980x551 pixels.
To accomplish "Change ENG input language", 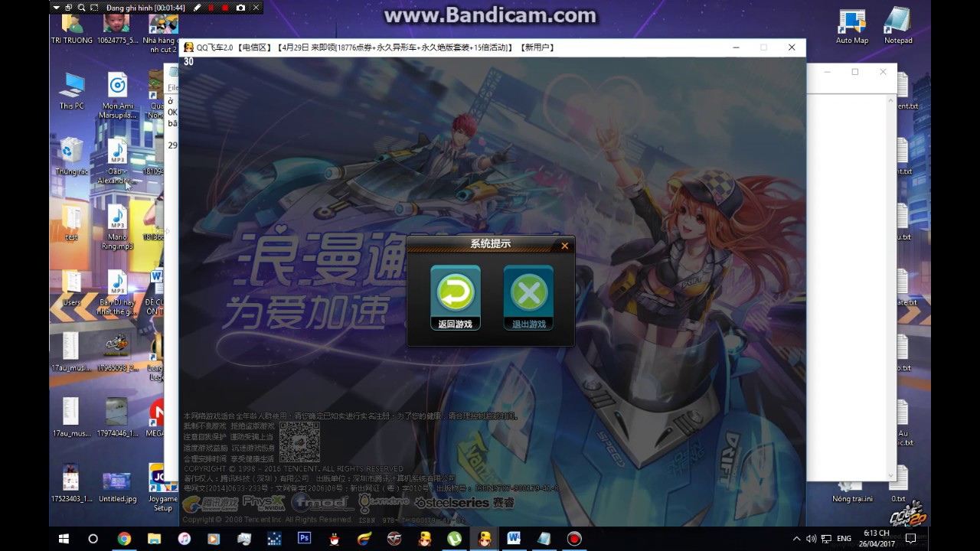I will [x=844, y=539].
